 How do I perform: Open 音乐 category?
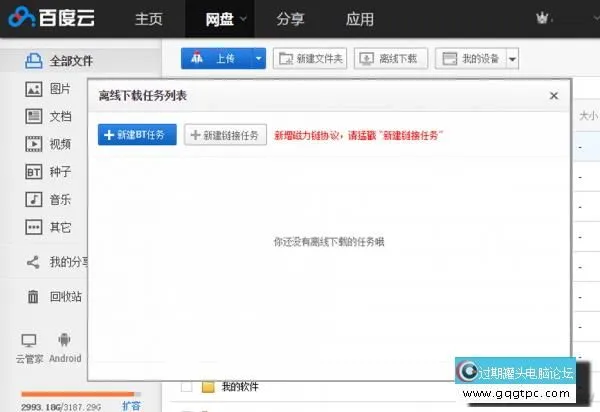(60, 200)
